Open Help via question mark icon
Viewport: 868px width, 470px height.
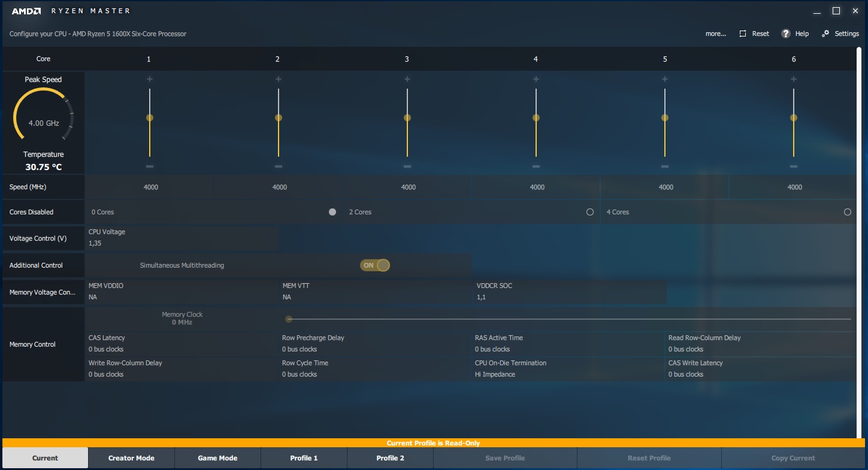pos(786,34)
